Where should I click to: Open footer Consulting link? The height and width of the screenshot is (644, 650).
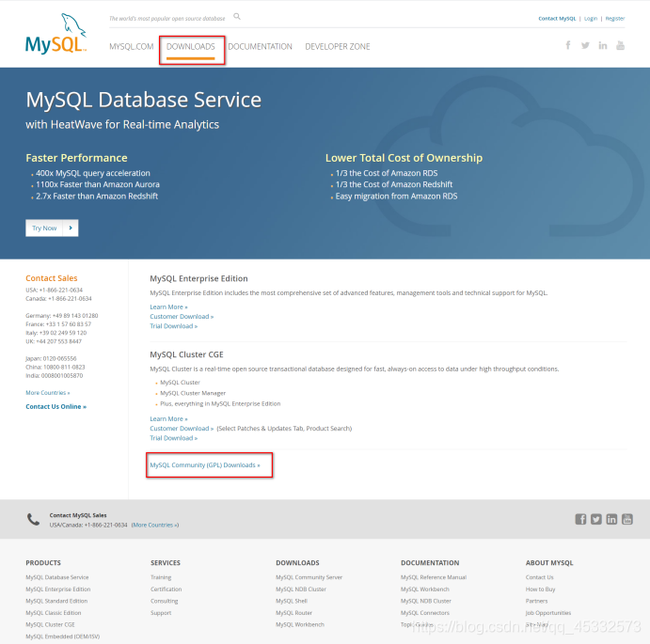165,601
